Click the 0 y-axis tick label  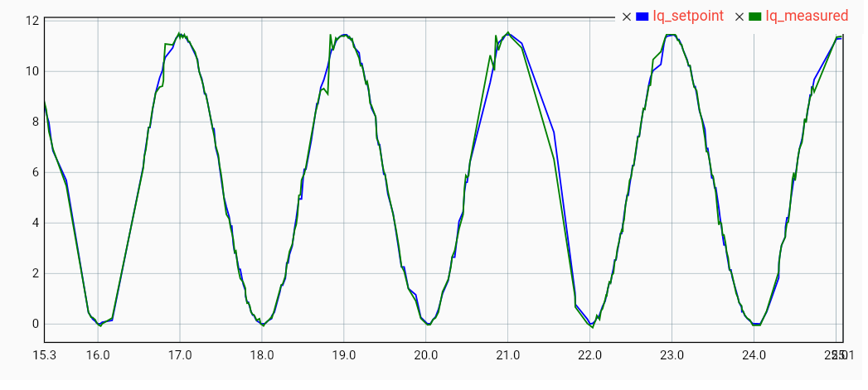36,324
